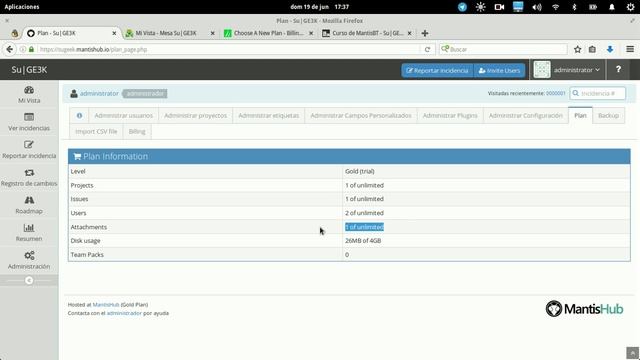This screenshot has width=640, height=360.
Task: Click the Buscar search box
Action: 503,49
